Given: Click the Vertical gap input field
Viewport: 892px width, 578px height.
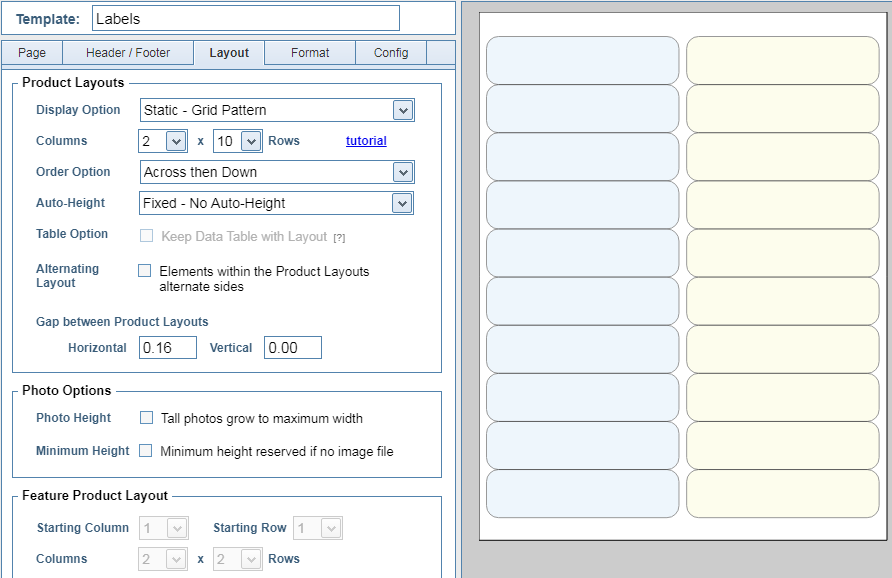Looking at the screenshot, I should (x=292, y=348).
